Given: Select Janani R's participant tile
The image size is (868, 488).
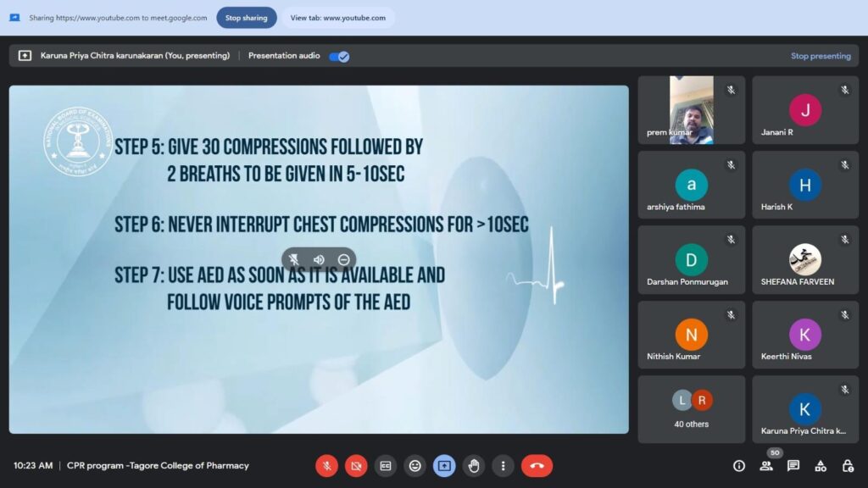Looking at the screenshot, I should point(805,110).
